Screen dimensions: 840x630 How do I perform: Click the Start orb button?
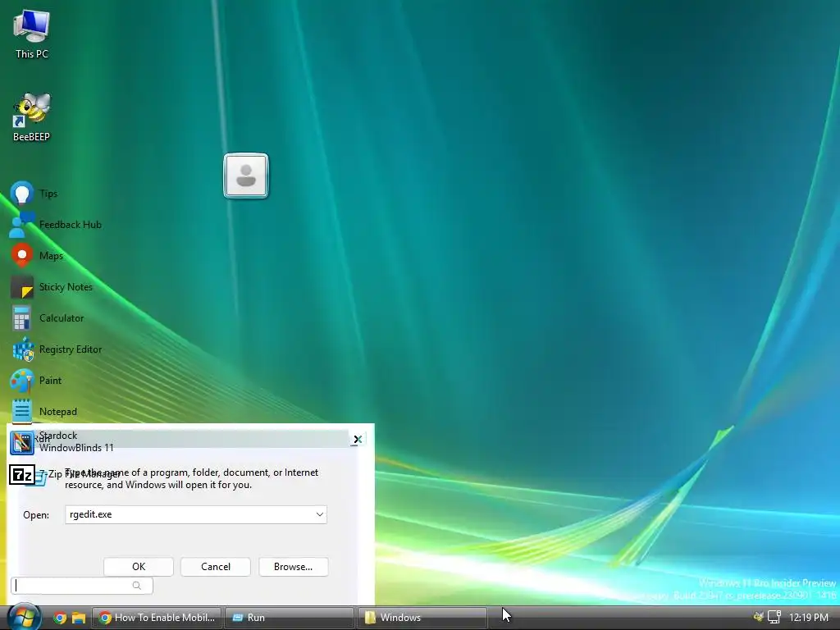click(24, 617)
